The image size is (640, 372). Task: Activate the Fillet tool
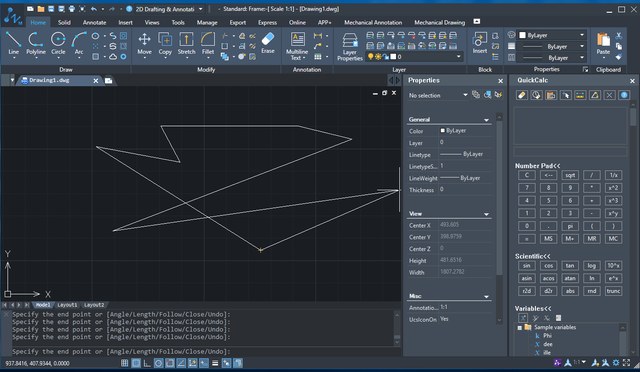click(x=208, y=43)
